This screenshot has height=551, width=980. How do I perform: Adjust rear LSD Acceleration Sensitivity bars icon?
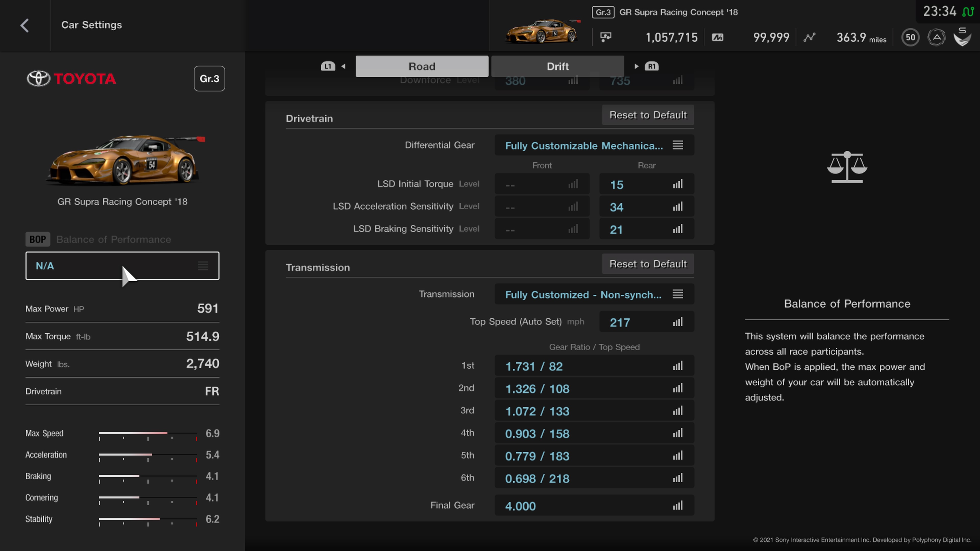678,206
